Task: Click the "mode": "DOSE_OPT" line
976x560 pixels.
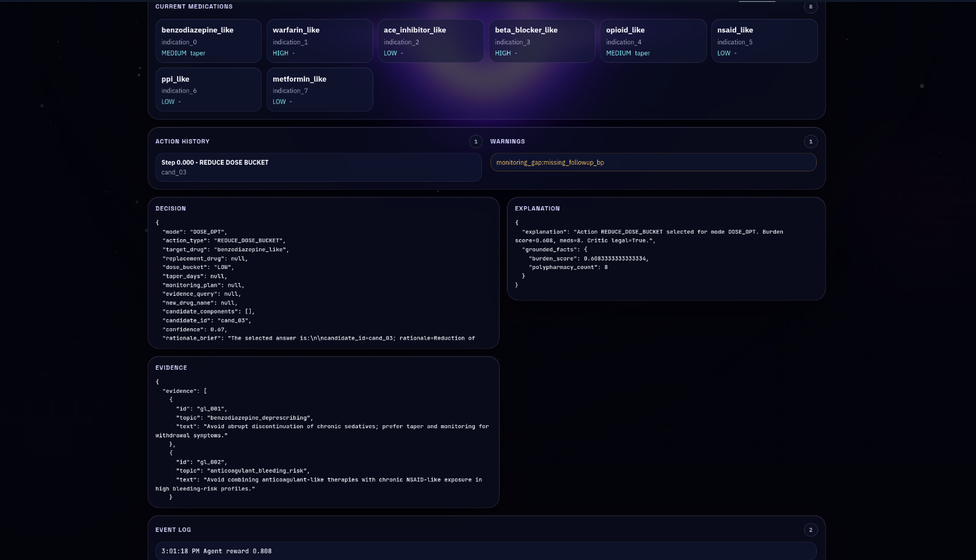Action: pos(195,232)
